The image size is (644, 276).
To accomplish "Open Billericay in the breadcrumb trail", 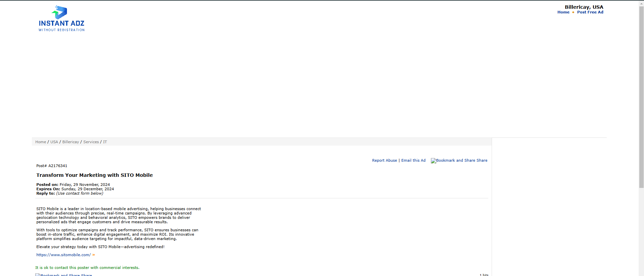I will point(70,142).
